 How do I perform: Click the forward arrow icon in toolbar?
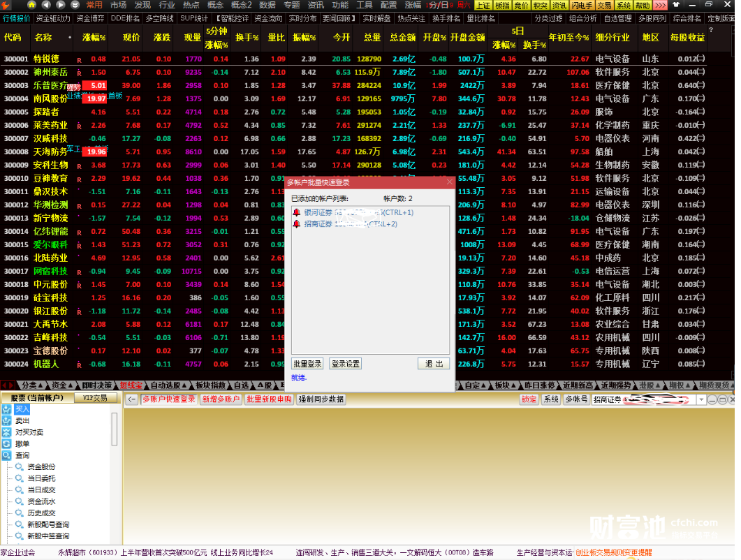[61, 5]
